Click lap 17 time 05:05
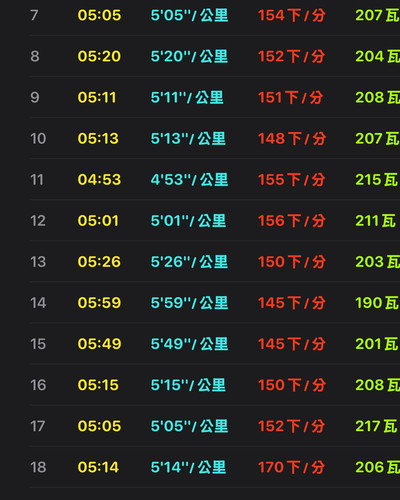The image size is (400, 500). click(x=99, y=426)
